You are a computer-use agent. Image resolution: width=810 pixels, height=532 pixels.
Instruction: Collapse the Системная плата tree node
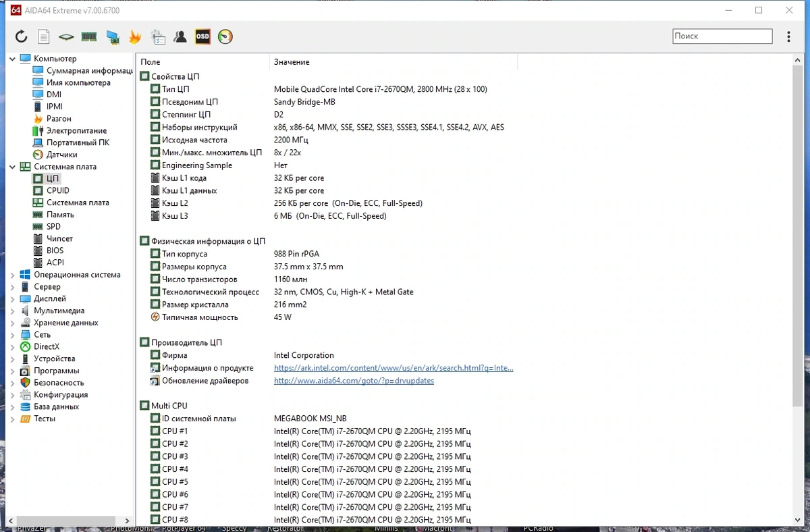[13, 167]
